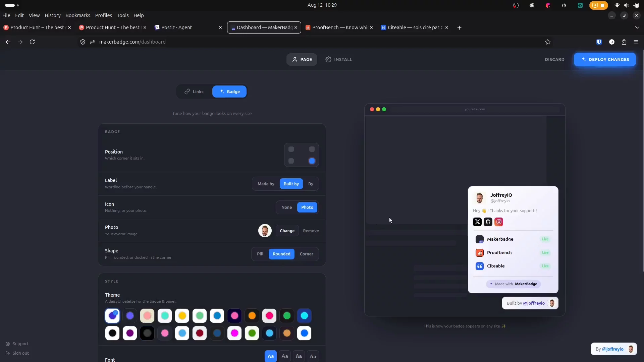The image size is (644, 362).
Task: Click the X (Twitter) icon in badge preview
Action: coord(477,222)
